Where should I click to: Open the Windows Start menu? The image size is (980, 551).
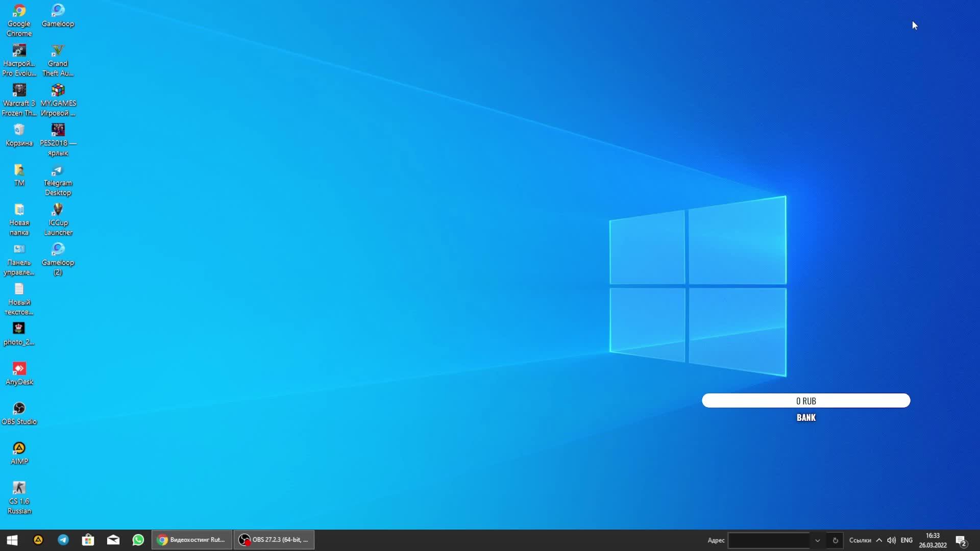click(x=12, y=540)
